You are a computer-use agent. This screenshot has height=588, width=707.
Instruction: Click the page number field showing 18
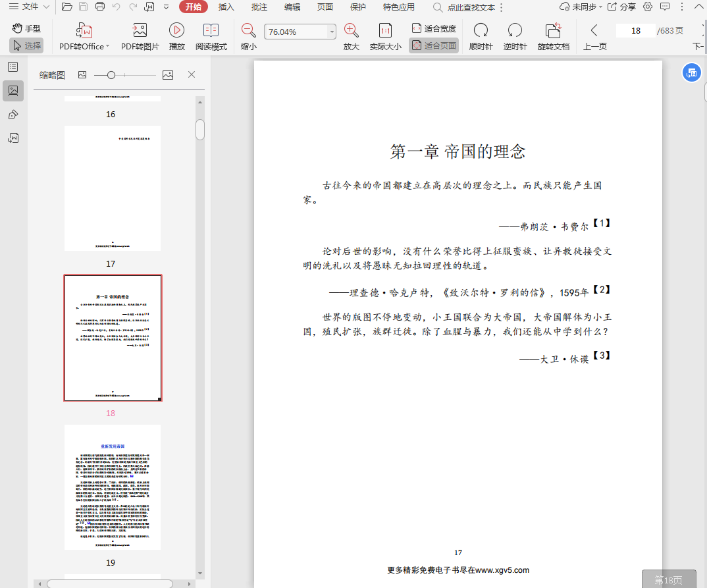pos(636,31)
